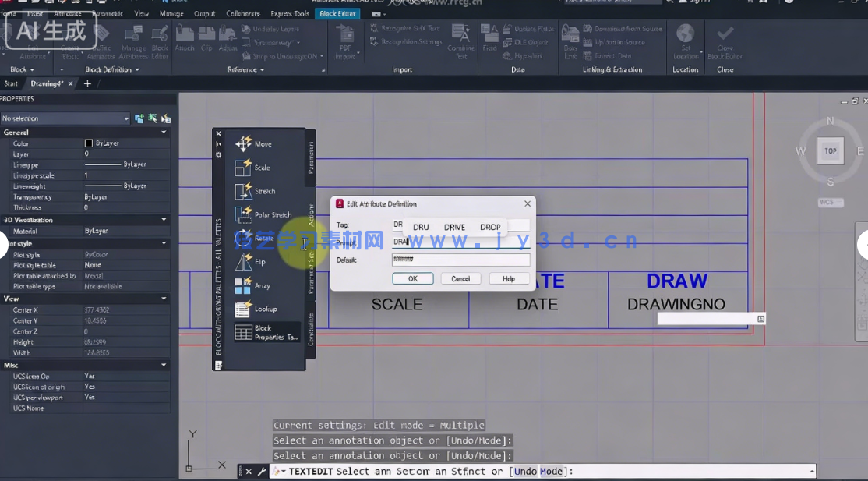This screenshot has width=868, height=481.
Task: Launch the PDF Import tool
Action: 345,37
